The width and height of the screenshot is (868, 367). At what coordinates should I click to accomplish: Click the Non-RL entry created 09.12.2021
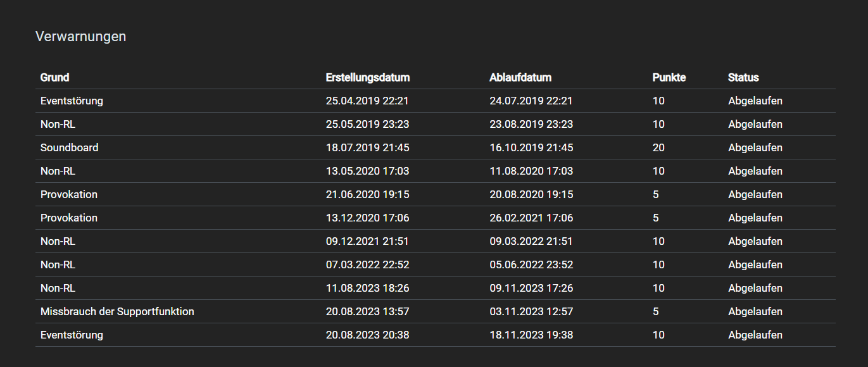(x=436, y=241)
